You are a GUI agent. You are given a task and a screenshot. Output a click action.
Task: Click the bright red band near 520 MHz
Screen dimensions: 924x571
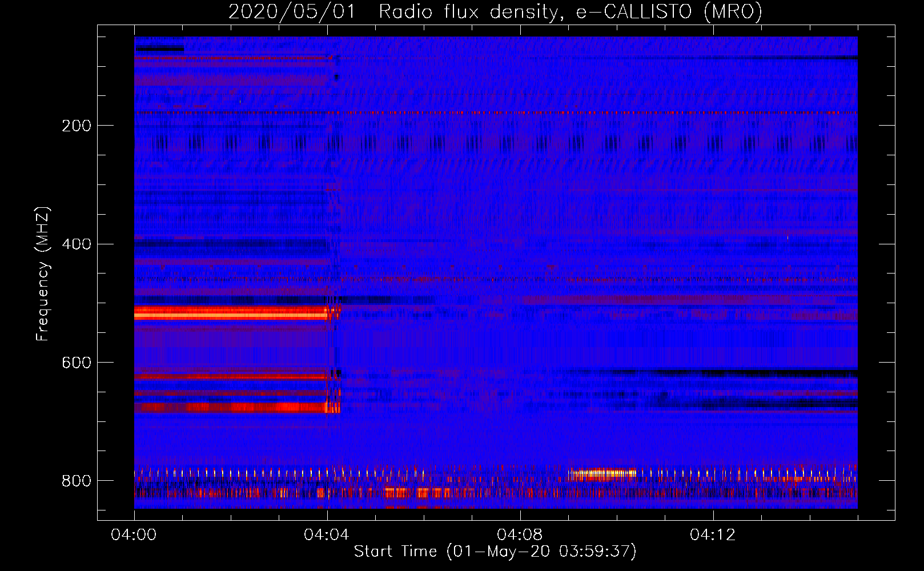point(231,312)
